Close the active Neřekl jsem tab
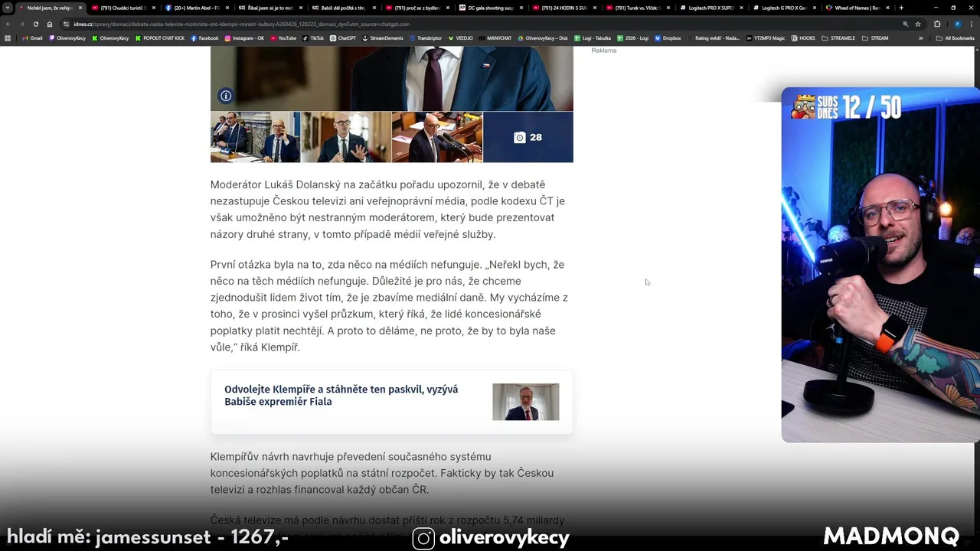 point(80,8)
